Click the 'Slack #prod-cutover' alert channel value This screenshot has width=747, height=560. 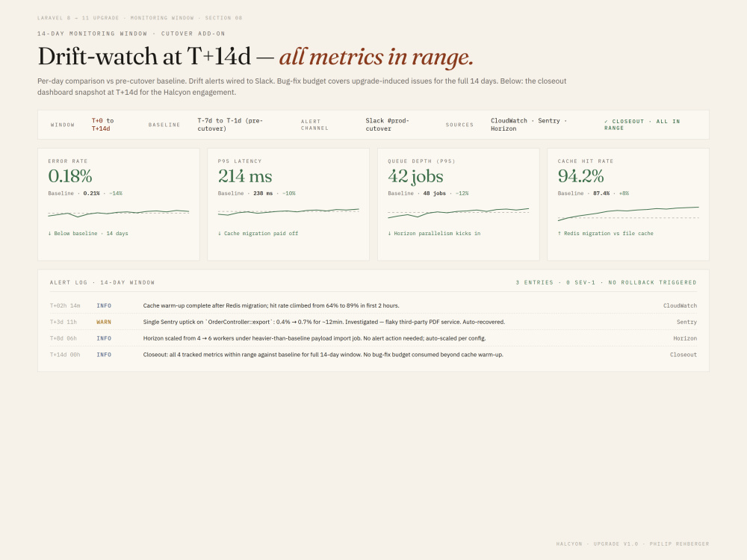387,124
